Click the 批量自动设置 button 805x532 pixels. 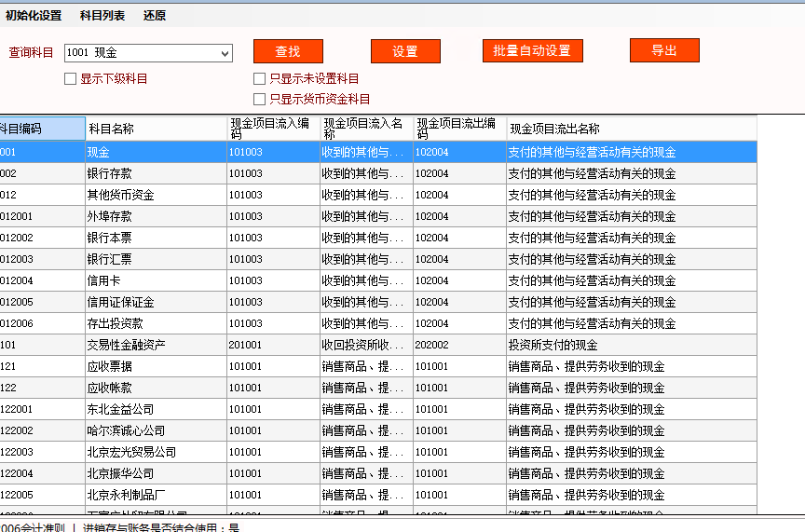[532, 50]
